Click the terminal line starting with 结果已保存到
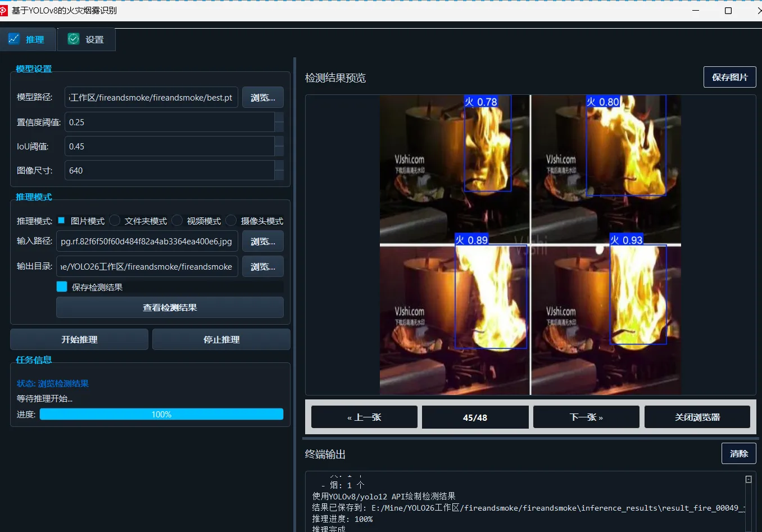Screen dimensions: 762x532 click(529, 508)
